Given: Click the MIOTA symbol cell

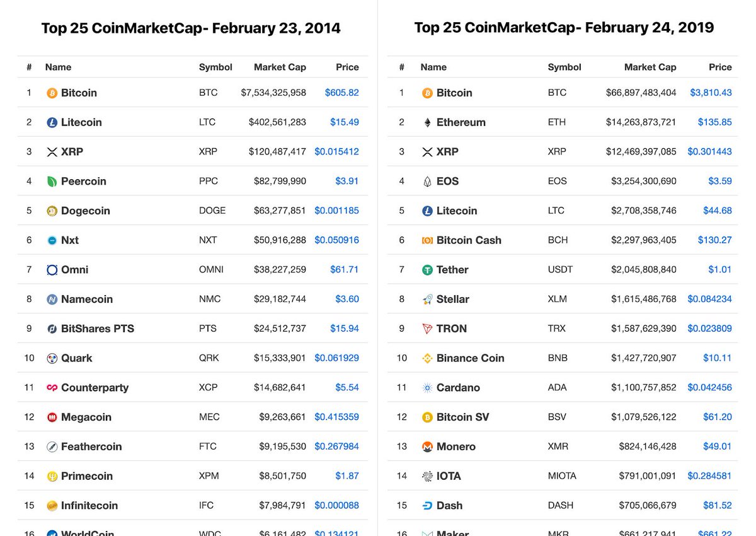Looking at the screenshot, I should 562,476.
